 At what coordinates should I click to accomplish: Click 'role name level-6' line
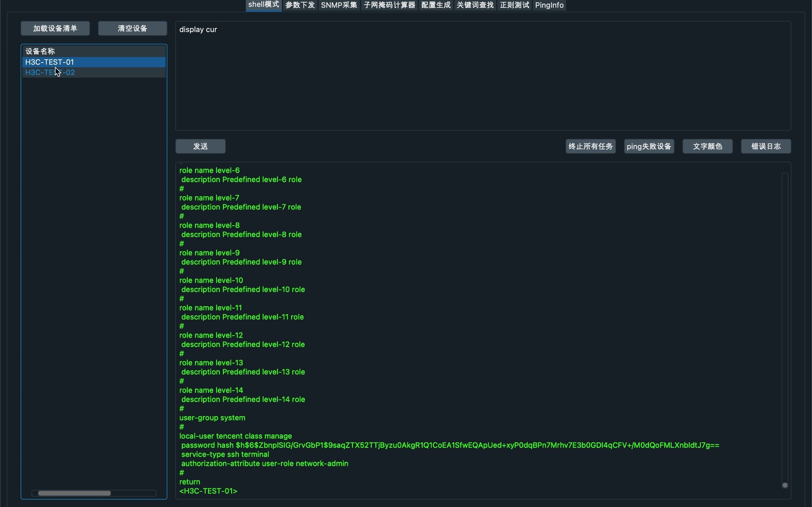pos(209,170)
